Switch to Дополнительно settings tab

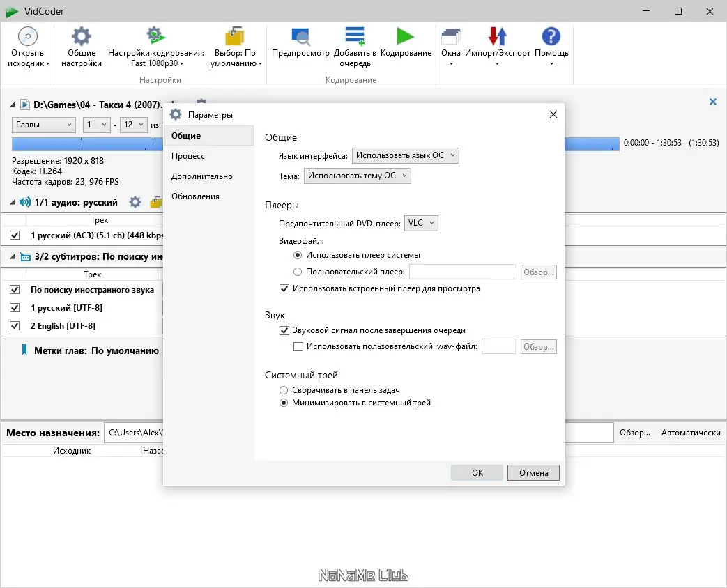coord(208,176)
